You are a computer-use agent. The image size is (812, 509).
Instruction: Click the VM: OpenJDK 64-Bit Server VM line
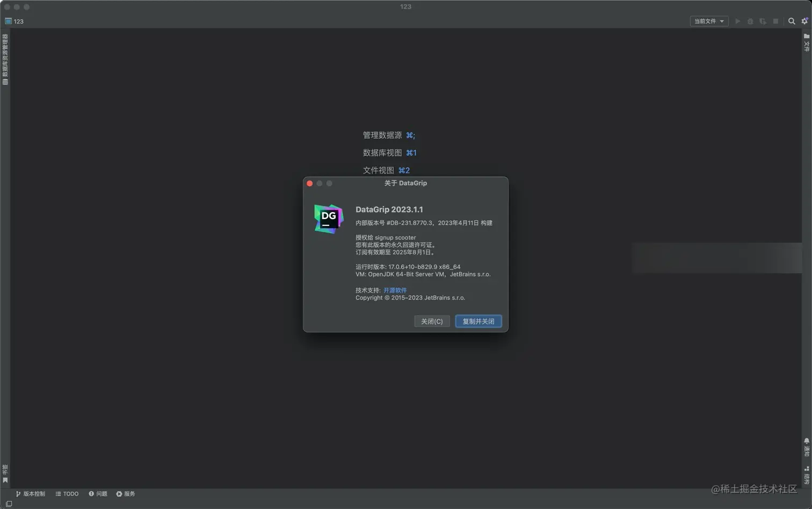(423, 274)
